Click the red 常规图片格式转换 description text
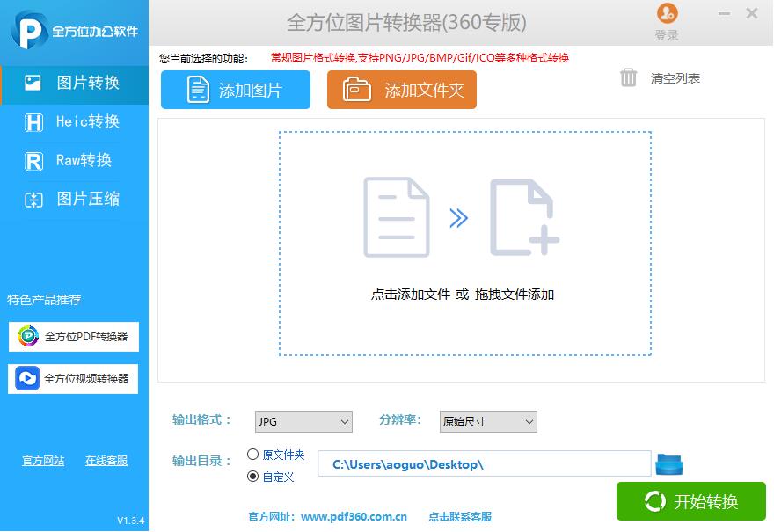Image resolution: width=774 pixels, height=532 pixels. pos(420,58)
